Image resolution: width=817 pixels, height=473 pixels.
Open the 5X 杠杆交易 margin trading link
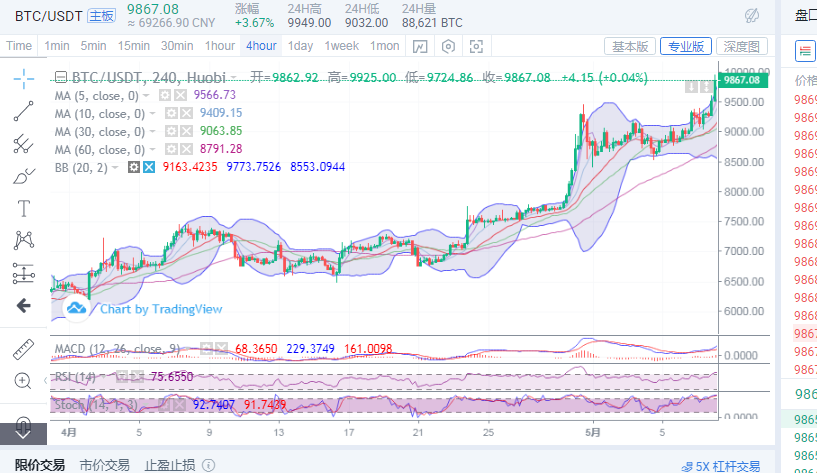pyautogui.click(x=721, y=466)
